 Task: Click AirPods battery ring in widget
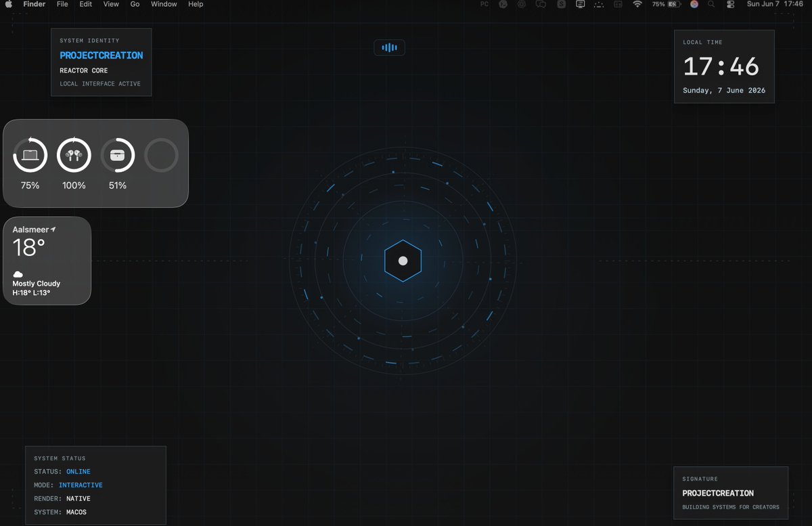click(x=74, y=155)
